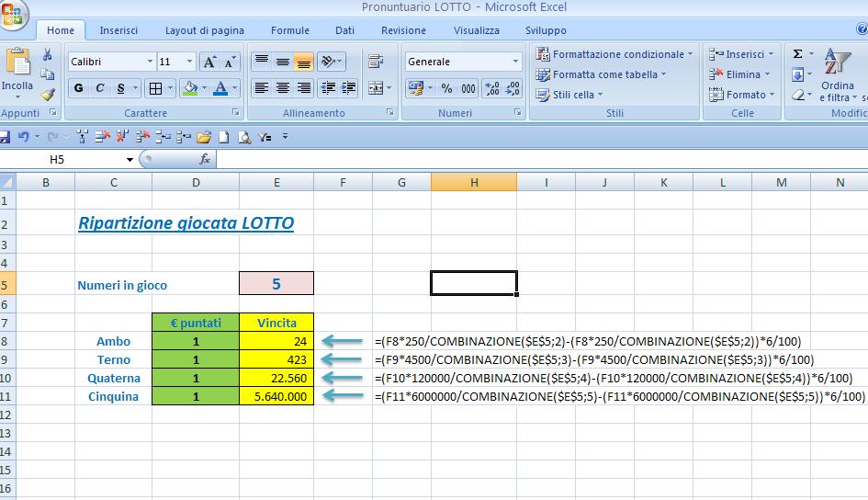This screenshot has width=868, height=500.
Task: Click the font color A swatch
Action: pyautogui.click(x=220, y=88)
